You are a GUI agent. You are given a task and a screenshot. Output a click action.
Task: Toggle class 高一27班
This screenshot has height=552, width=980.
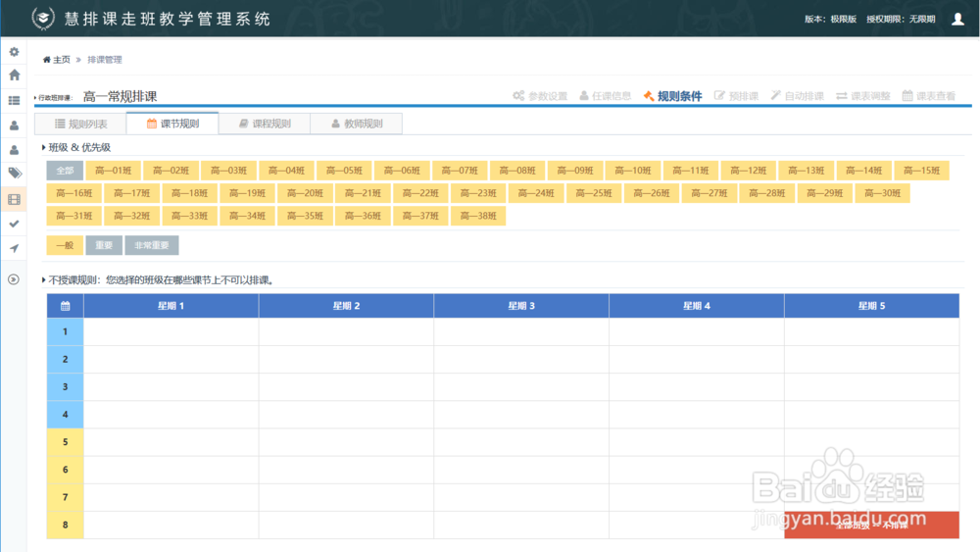(x=710, y=193)
